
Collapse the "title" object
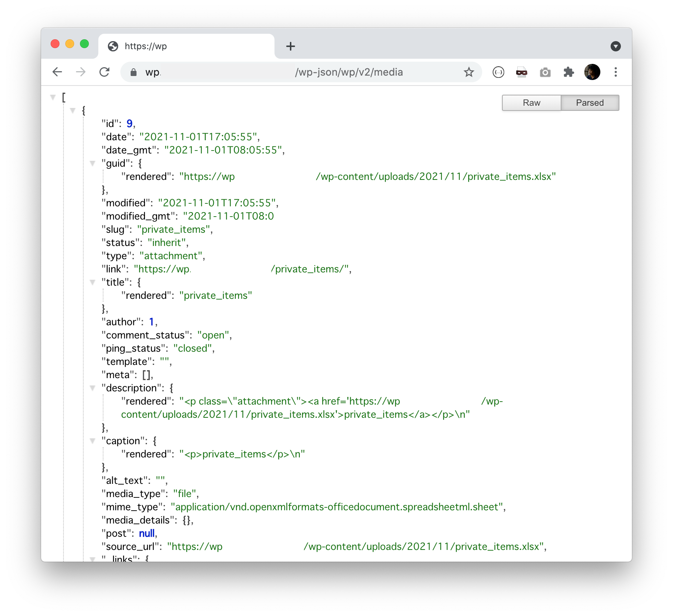tap(92, 282)
